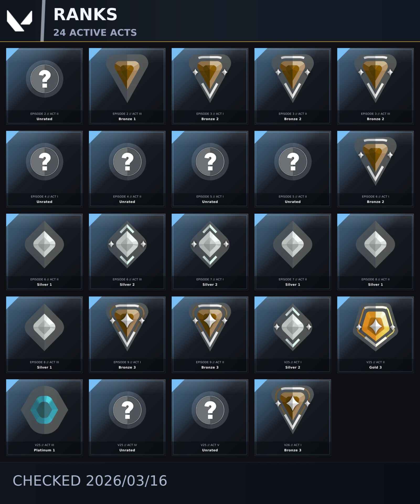Select the Episode 7 Act I Silver 2 card
420x504 pixels.
(210, 252)
